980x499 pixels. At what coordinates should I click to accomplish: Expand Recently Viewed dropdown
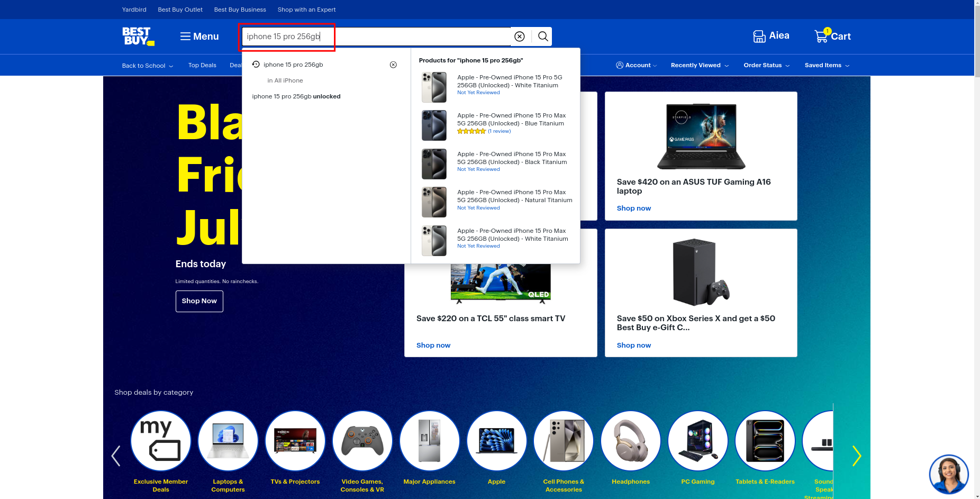[700, 65]
